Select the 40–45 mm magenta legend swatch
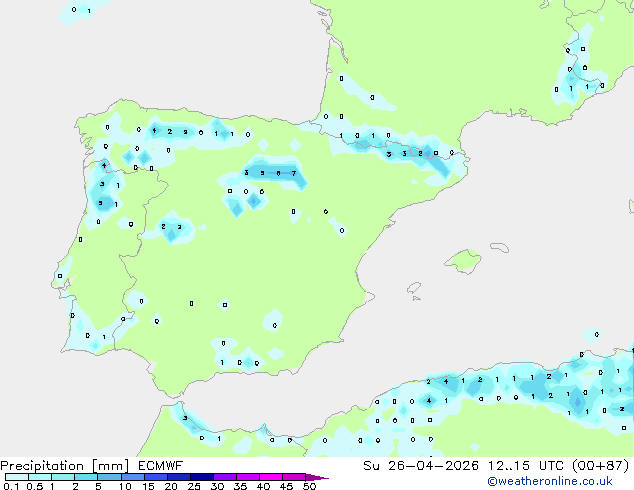The width and height of the screenshot is (634, 490). tap(275, 477)
